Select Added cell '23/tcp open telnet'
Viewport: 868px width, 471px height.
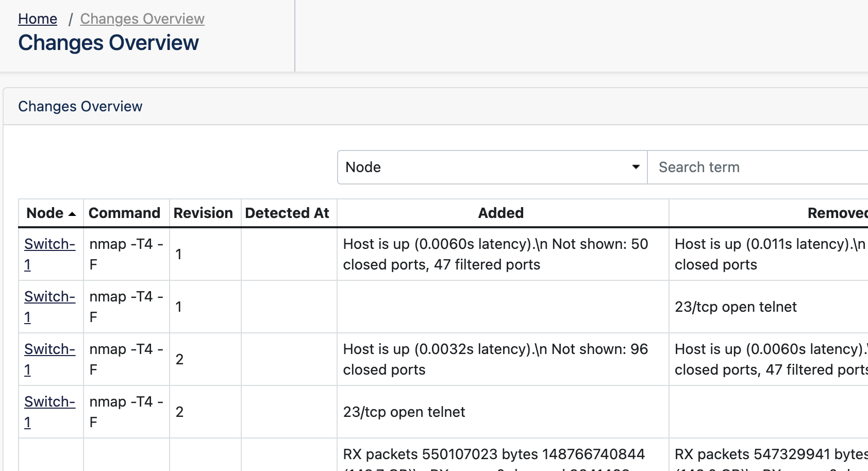tap(503, 412)
